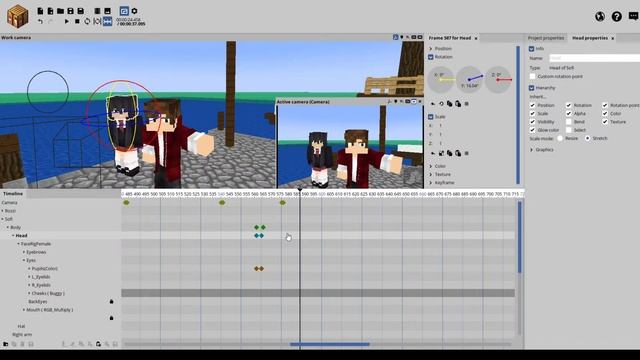
Task: Select last Camera keyframe in timeline
Action: pos(282,202)
